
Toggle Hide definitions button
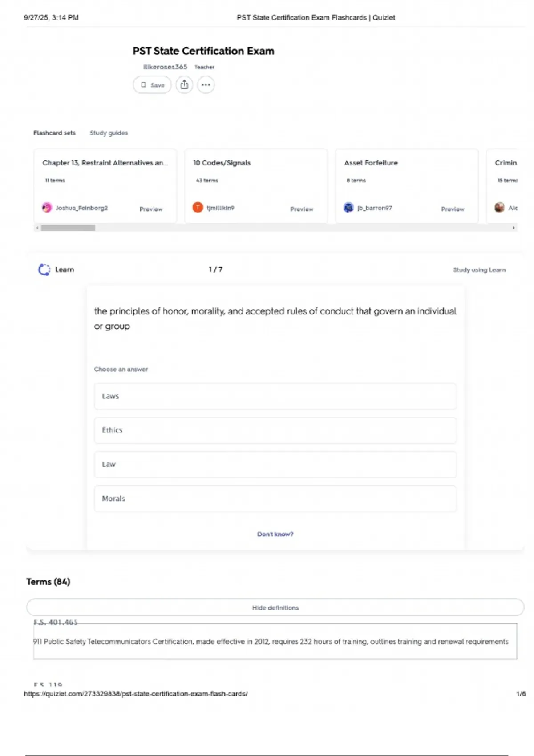coord(275,607)
